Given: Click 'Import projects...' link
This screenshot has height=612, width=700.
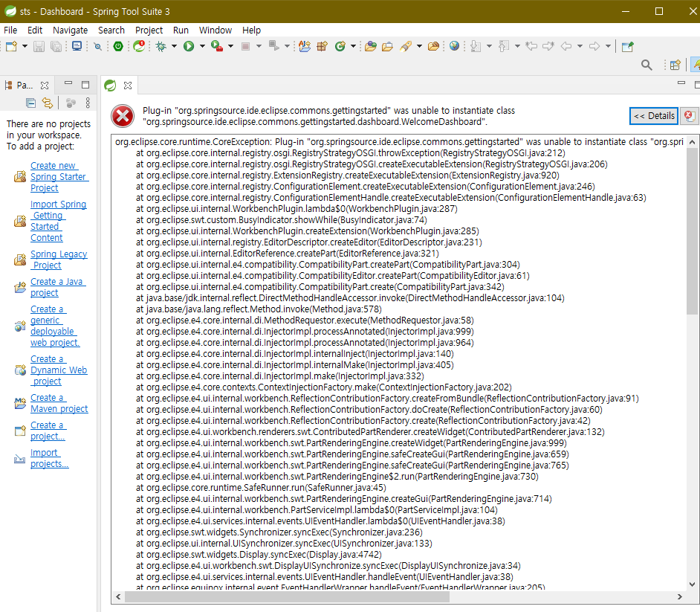Looking at the screenshot, I should tap(49, 458).
